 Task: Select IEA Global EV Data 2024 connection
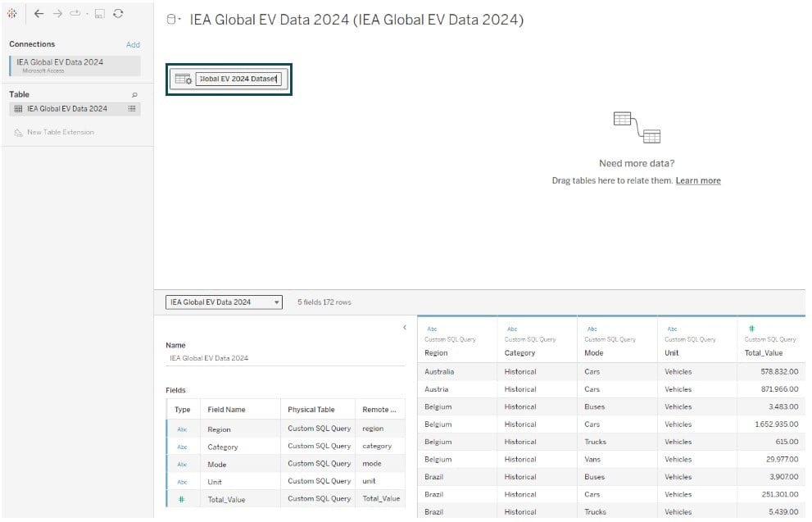[x=75, y=66]
